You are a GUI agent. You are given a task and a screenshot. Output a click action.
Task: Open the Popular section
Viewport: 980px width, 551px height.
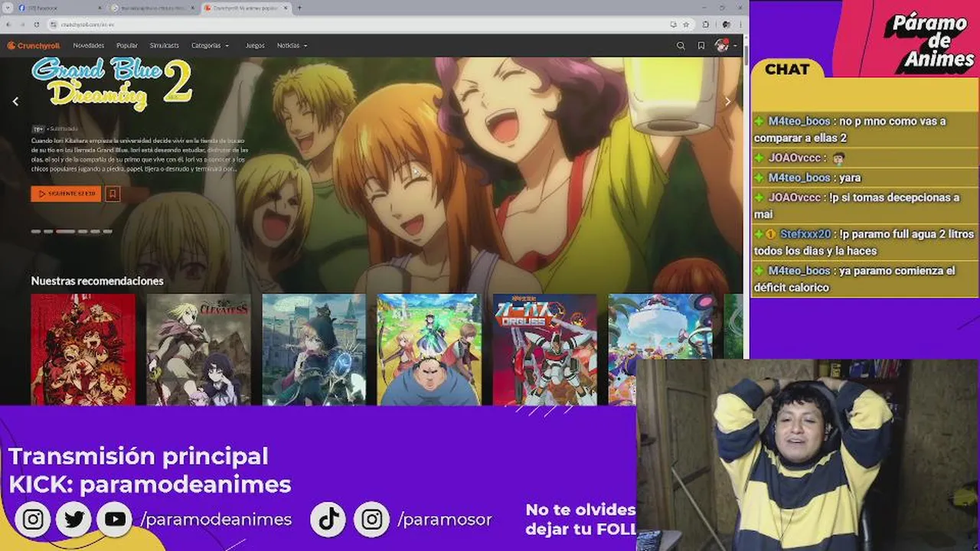[127, 46]
